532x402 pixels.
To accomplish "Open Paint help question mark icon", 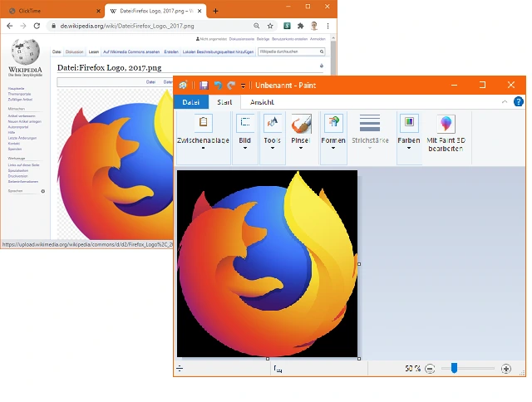I will pyautogui.click(x=518, y=101).
